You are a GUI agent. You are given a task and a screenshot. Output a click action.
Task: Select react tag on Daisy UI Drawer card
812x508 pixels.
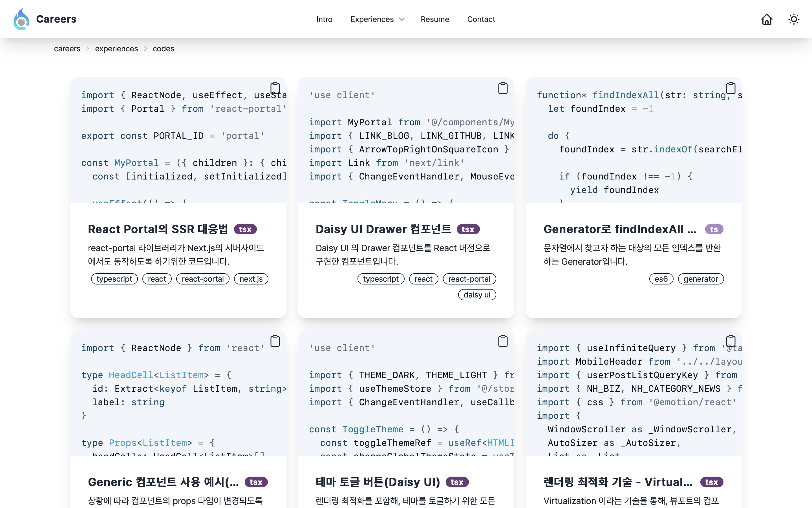point(423,279)
